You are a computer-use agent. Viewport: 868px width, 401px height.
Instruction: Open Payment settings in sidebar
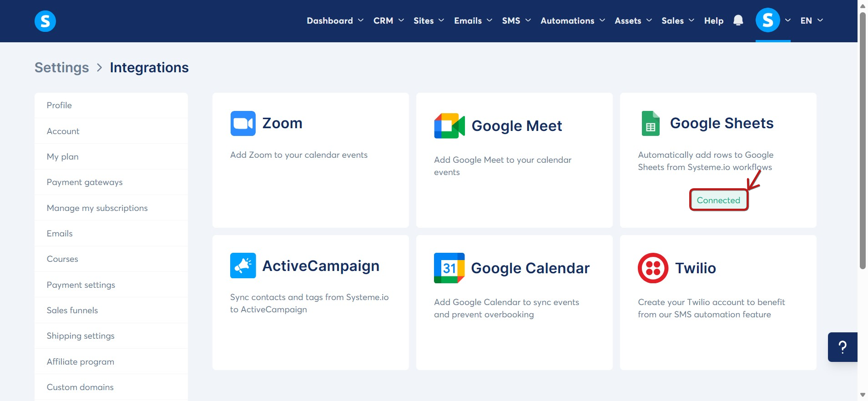[x=111, y=285]
